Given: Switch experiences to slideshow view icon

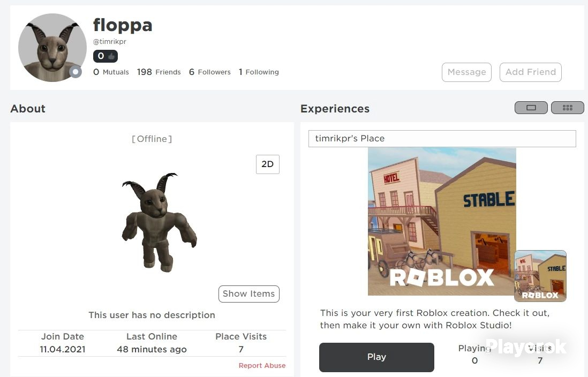Looking at the screenshot, I should [x=531, y=108].
